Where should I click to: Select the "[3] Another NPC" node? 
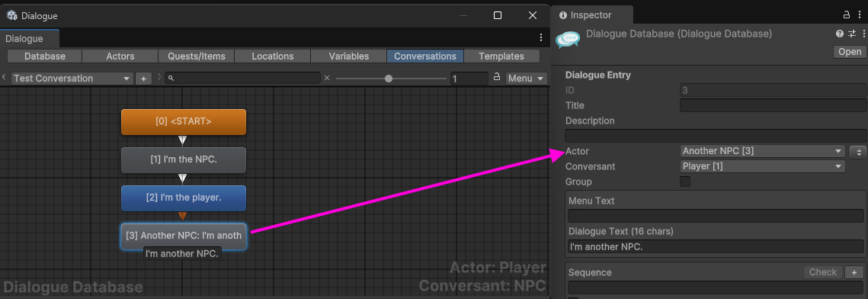184,236
